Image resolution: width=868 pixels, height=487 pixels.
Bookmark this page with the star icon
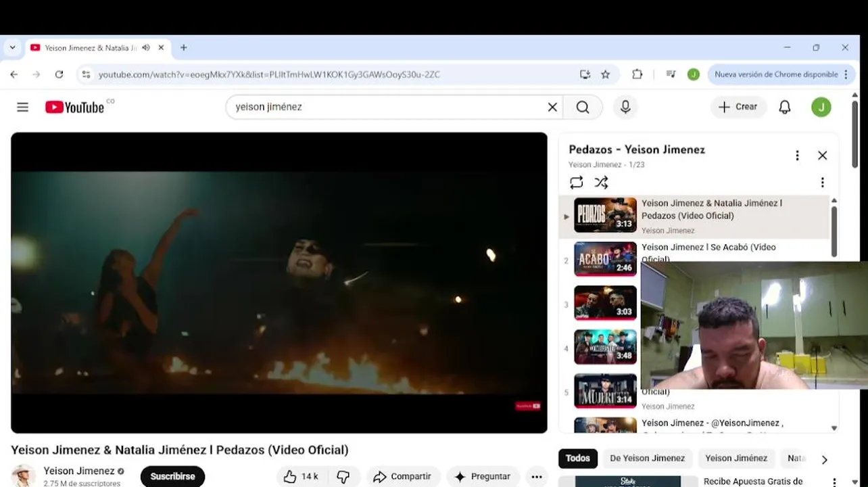tap(606, 74)
